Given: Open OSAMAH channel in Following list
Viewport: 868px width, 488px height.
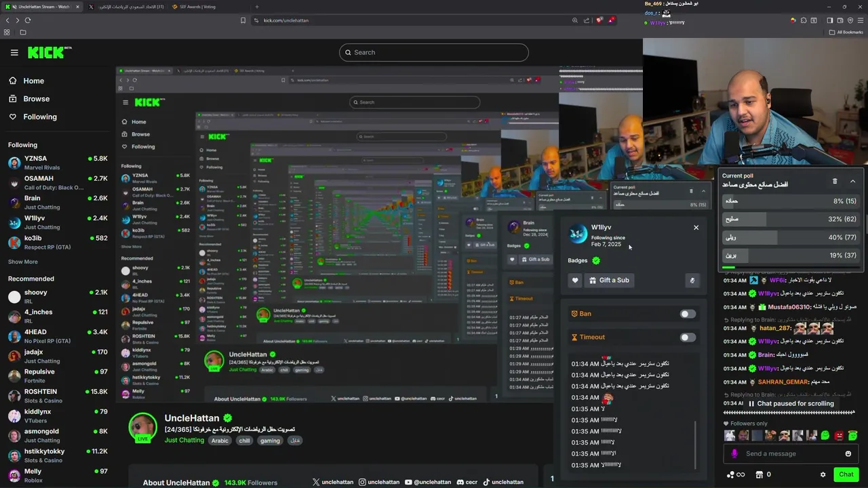Looking at the screenshot, I should [x=58, y=182].
